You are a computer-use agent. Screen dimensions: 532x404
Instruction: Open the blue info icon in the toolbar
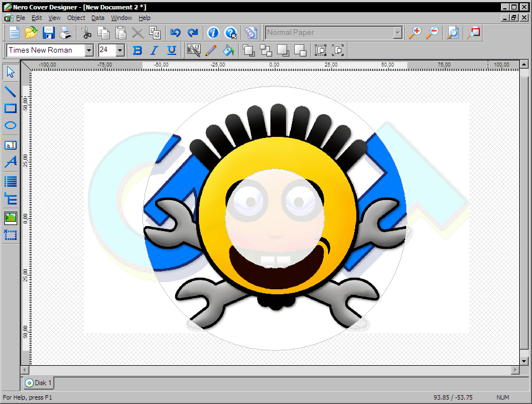[213, 33]
